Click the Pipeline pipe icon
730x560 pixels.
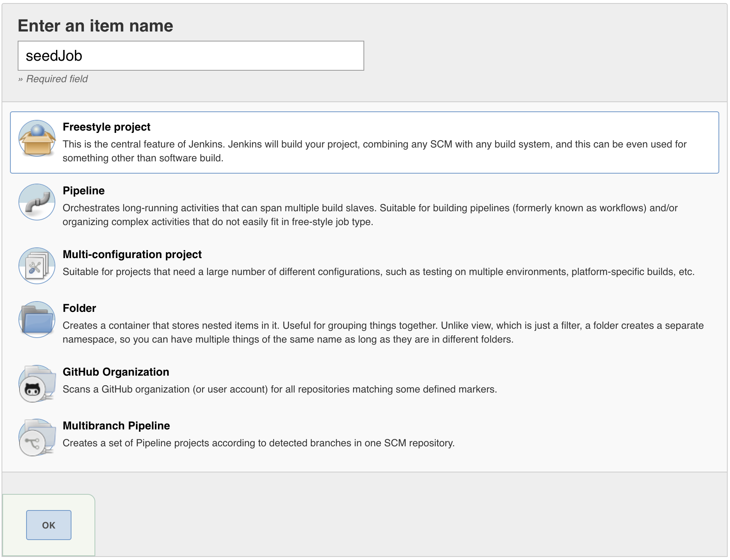[37, 202]
